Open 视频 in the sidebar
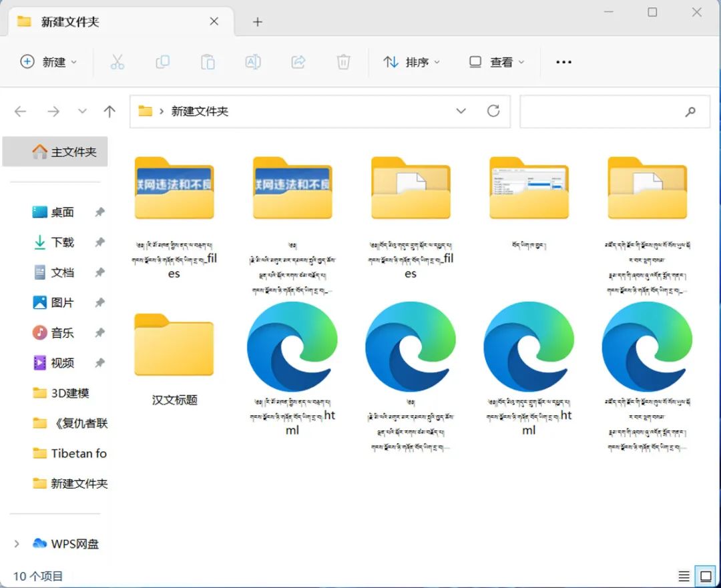The width and height of the screenshot is (721, 588). tap(62, 362)
